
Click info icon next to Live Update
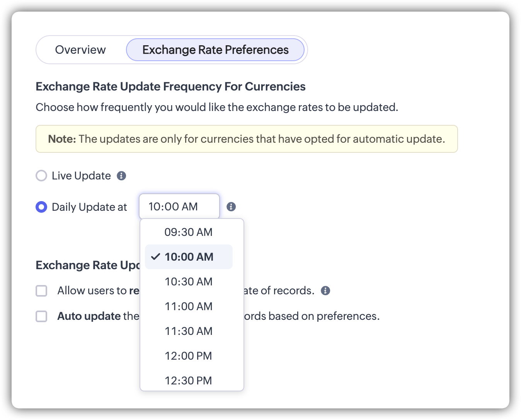tap(121, 176)
